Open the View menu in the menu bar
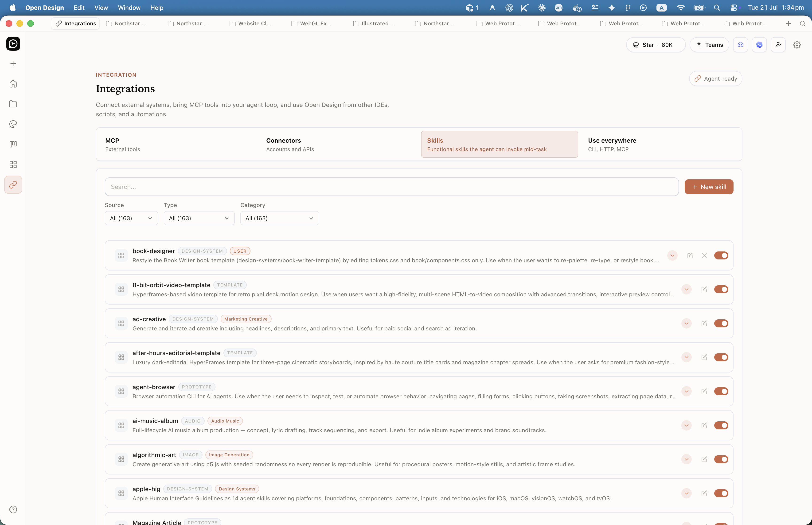812x525 pixels. (101, 8)
